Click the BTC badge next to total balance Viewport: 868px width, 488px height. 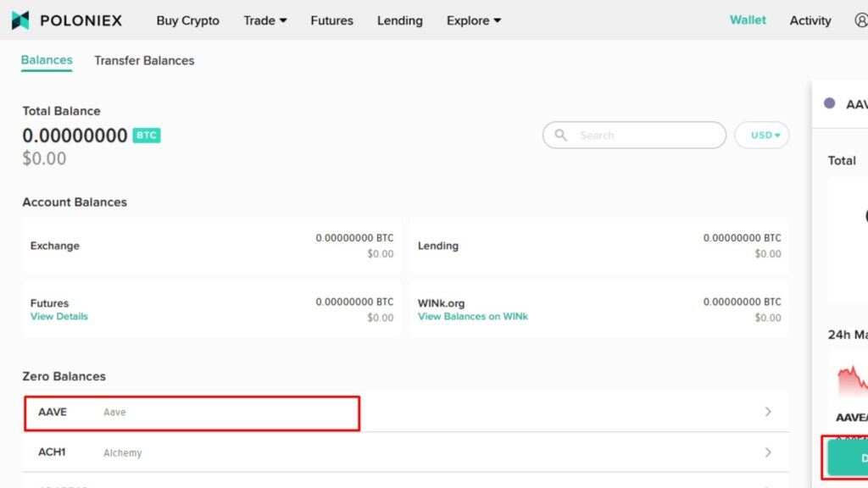click(147, 136)
